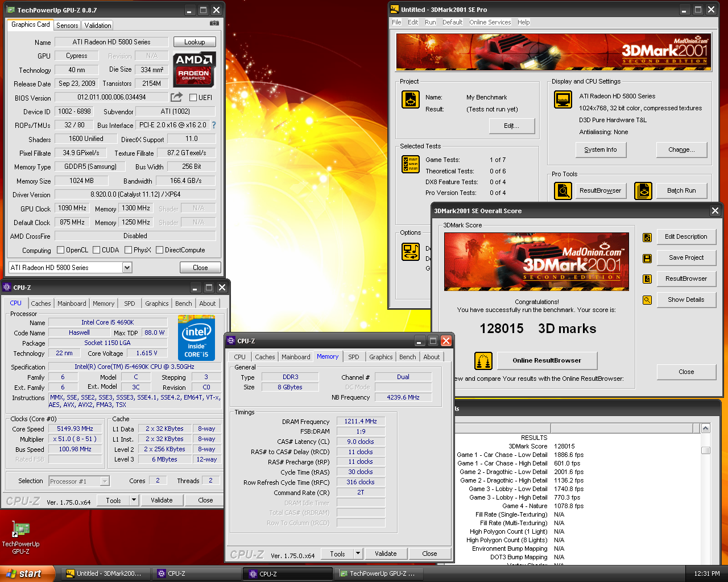728x582 pixels.
Task: Switch to the Sensors tab in GPU-Z
Action: click(x=67, y=26)
